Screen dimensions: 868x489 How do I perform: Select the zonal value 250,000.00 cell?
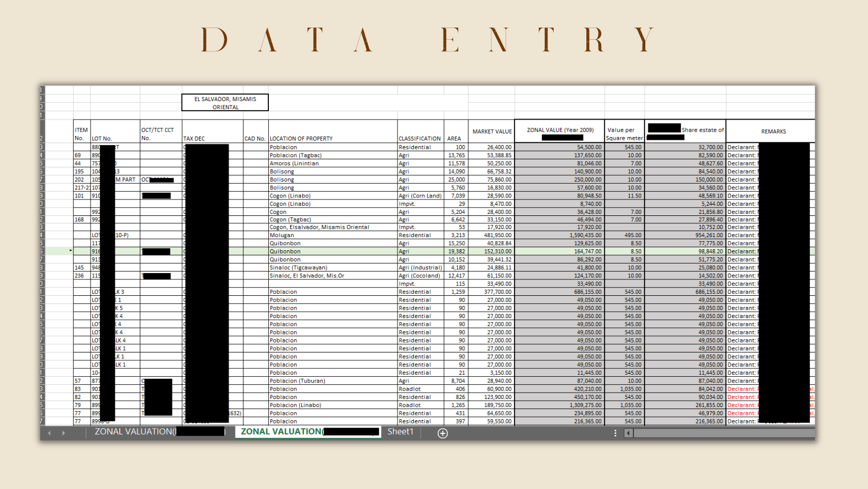click(559, 180)
